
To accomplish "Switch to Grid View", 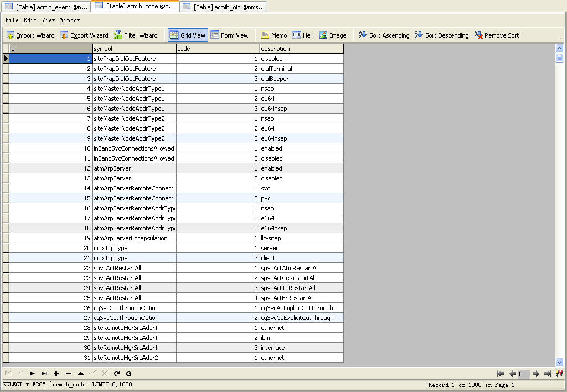I will 188,35.
